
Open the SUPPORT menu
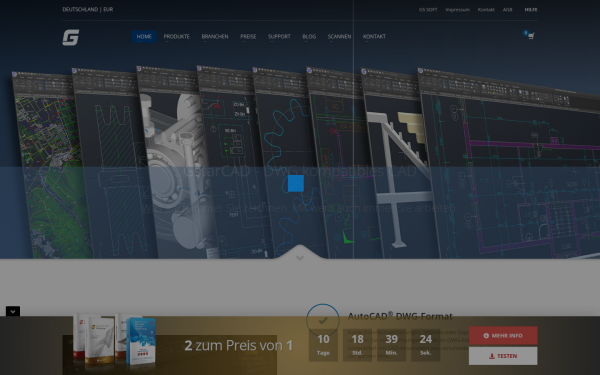point(279,36)
